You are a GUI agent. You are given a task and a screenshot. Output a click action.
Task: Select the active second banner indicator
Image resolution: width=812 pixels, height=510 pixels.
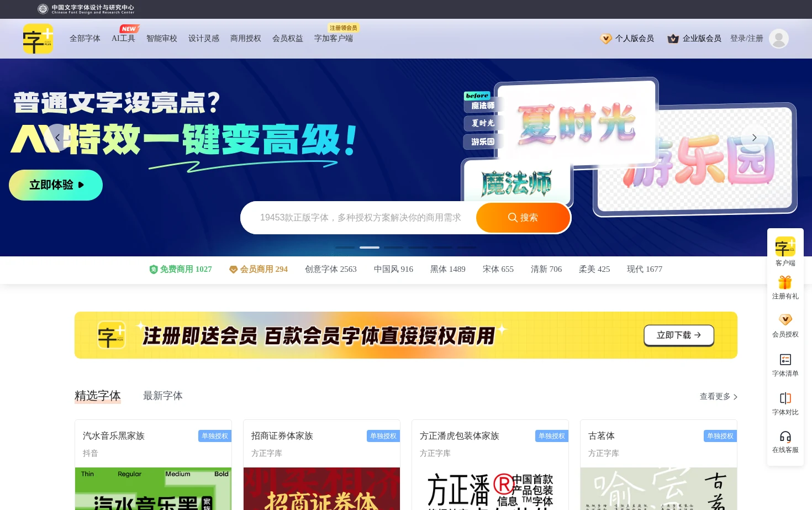pyautogui.click(x=370, y=248)
